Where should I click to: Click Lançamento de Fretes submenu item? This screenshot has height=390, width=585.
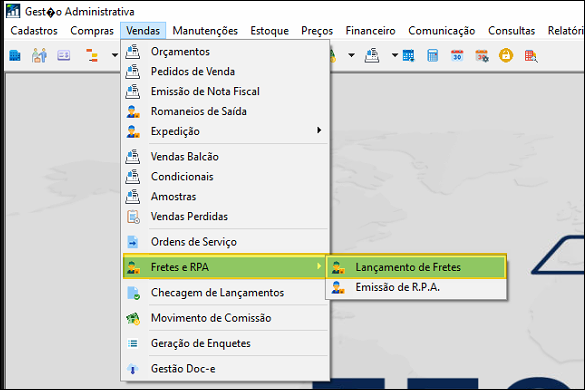(x=416, y=267)
